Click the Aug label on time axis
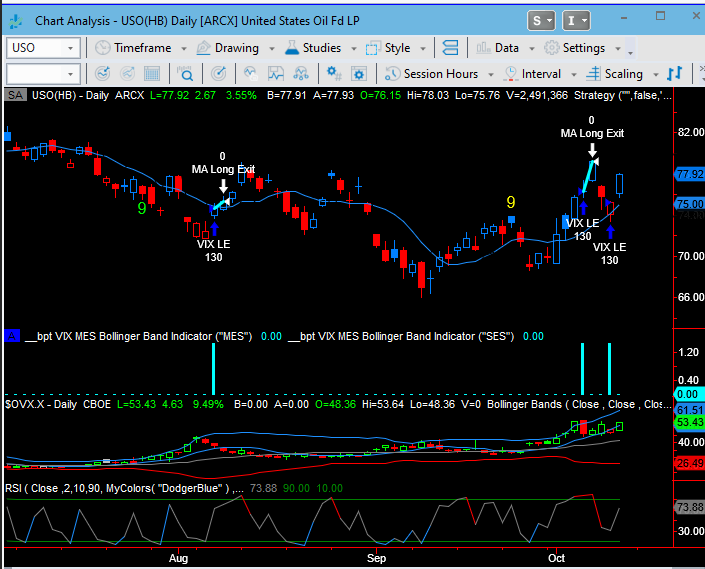 tap(178, 558)
